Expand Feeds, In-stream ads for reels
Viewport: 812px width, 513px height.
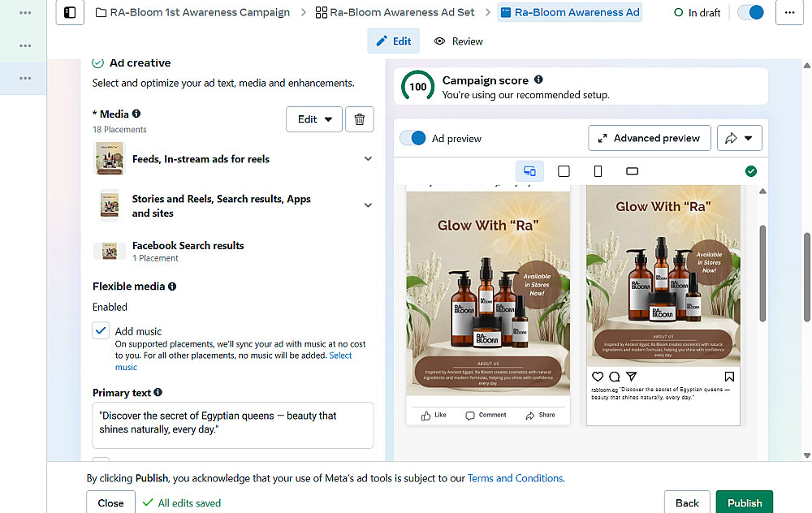click(368, 159)
